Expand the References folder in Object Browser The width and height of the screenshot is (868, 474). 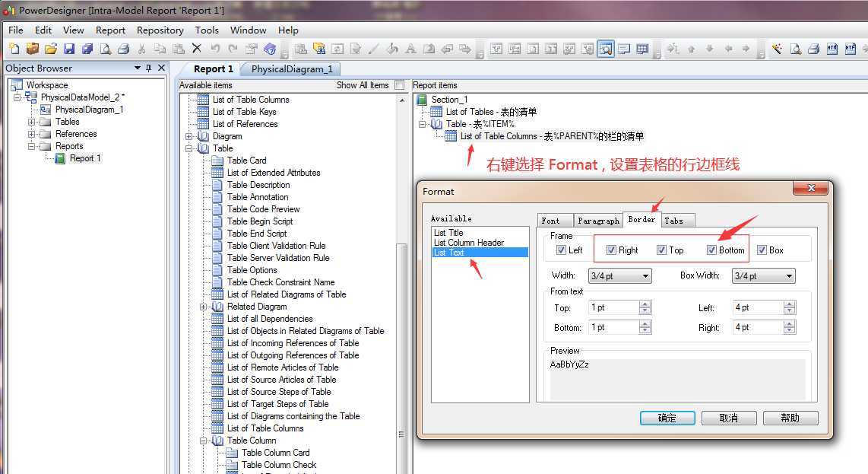click(x=32, y=134)
